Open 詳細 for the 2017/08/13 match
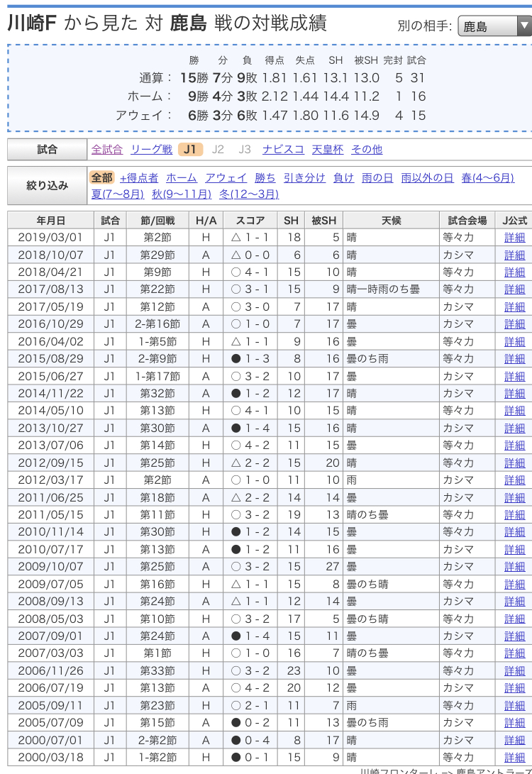Image resolution: width=532 pixels, height=774 pixels. pos(514,289)
